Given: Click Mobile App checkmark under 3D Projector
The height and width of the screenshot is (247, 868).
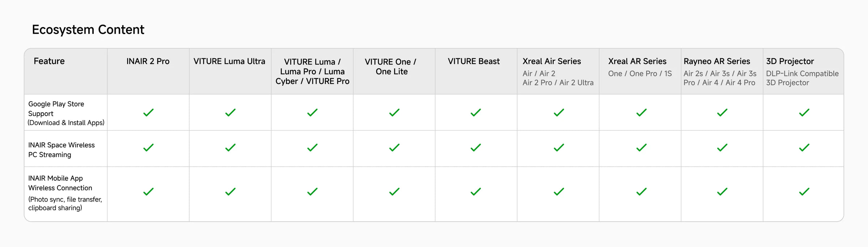Looking at the screenshot, I should [x=804, y=192].
